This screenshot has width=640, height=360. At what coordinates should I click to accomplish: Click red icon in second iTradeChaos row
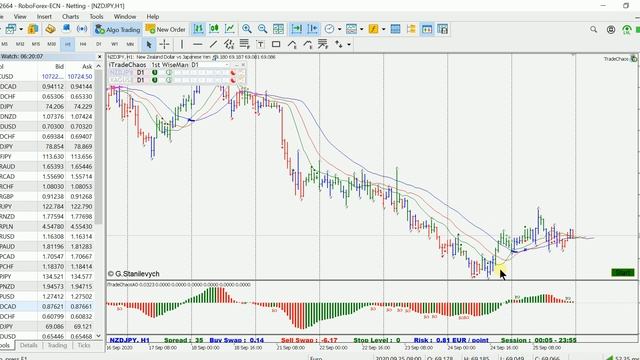tap(233, 80)
